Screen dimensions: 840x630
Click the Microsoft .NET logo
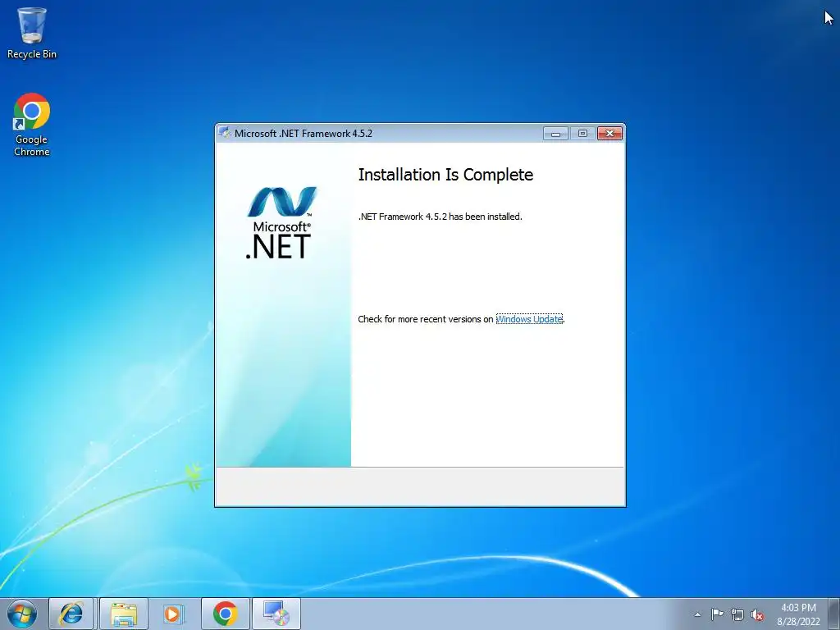(281, 223)
